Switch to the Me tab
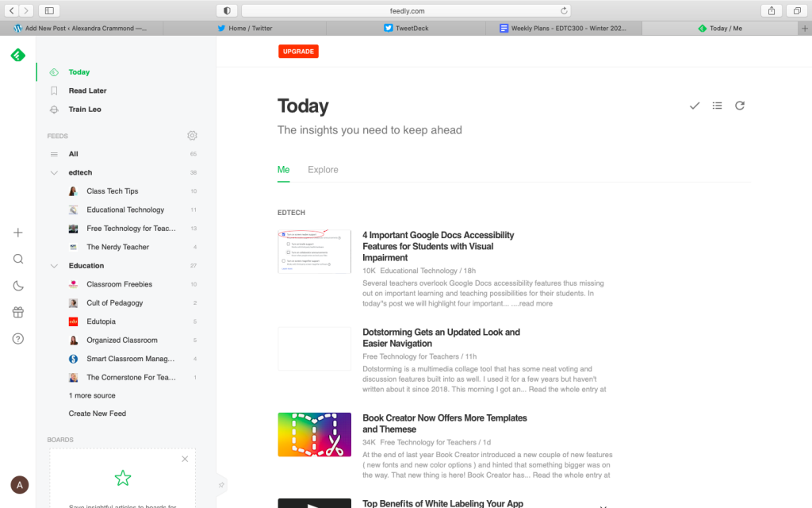This screenshot has width=812, height=508. pyautogui.click(x=284, y=170)
